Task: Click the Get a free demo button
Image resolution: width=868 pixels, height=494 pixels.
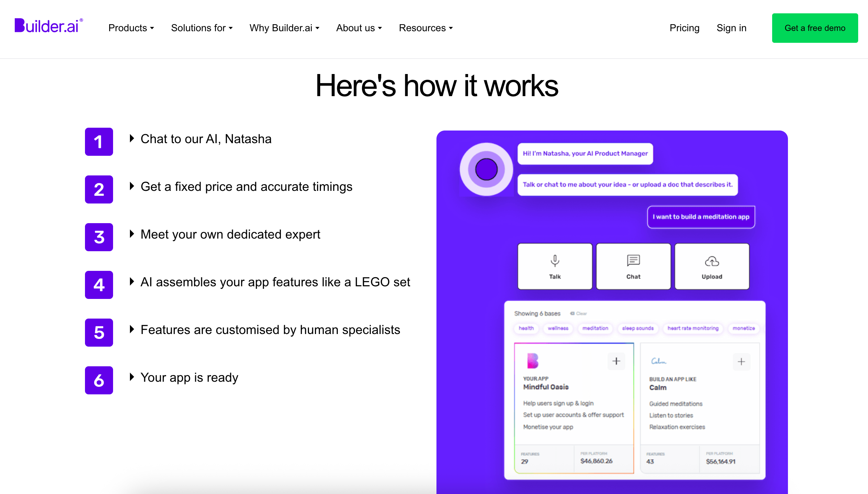Action: [815, 28]
